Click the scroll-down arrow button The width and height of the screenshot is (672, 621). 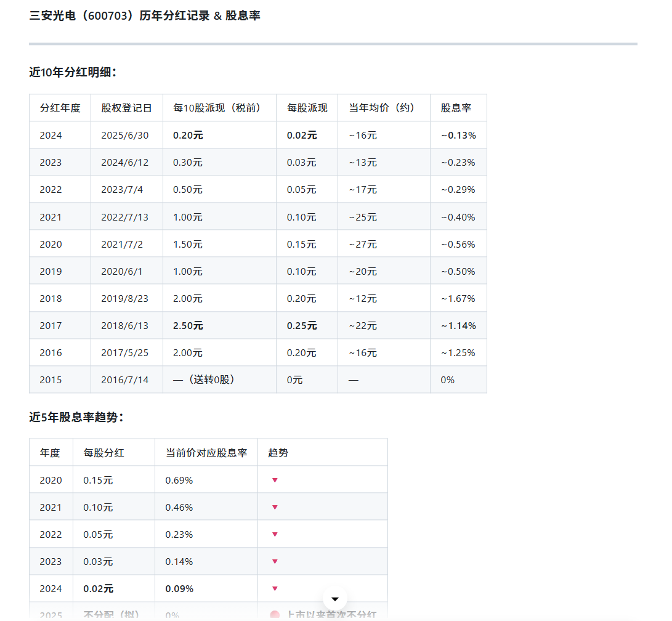[x=335, y=599]
